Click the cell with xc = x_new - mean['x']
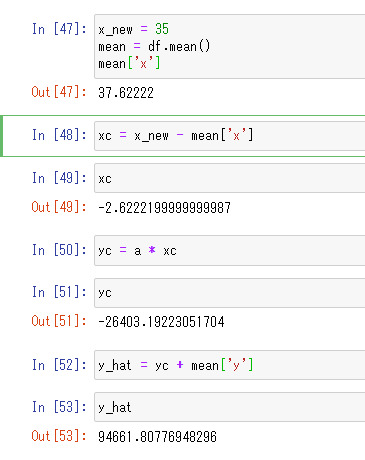The image size is (365, 460). (x=230, y=136)
